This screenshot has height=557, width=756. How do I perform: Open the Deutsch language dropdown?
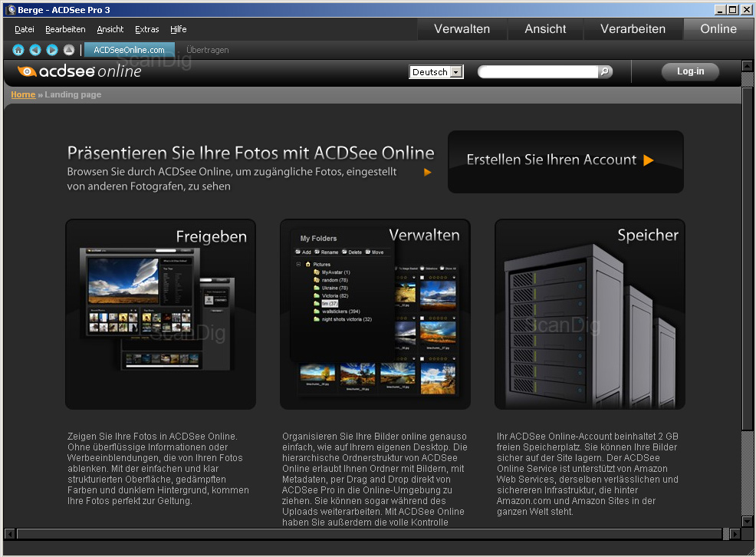(436, 72)
